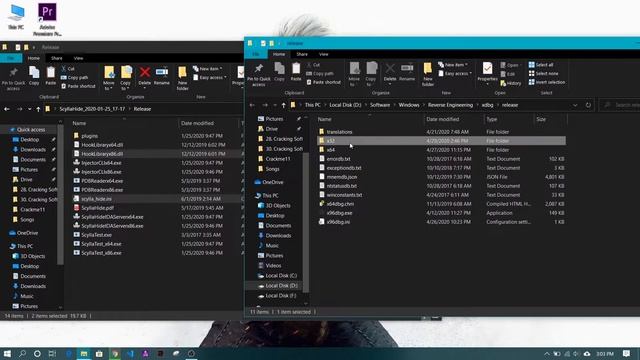Click Cut in the ScyllaHide Release ribbon
Image resolution: width=640 pixels, height=360 pixels.
[68, 69]
